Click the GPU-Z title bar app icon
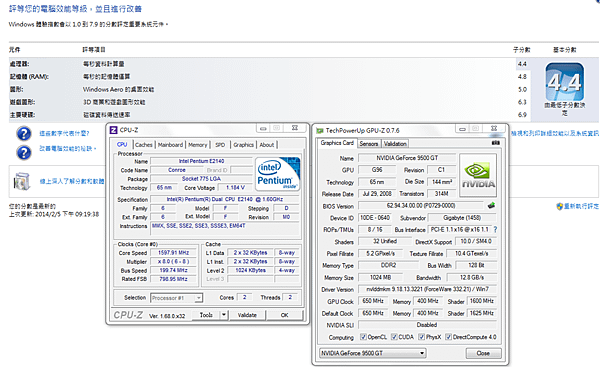Screen dimensions: 600x367 coord(320,130)
